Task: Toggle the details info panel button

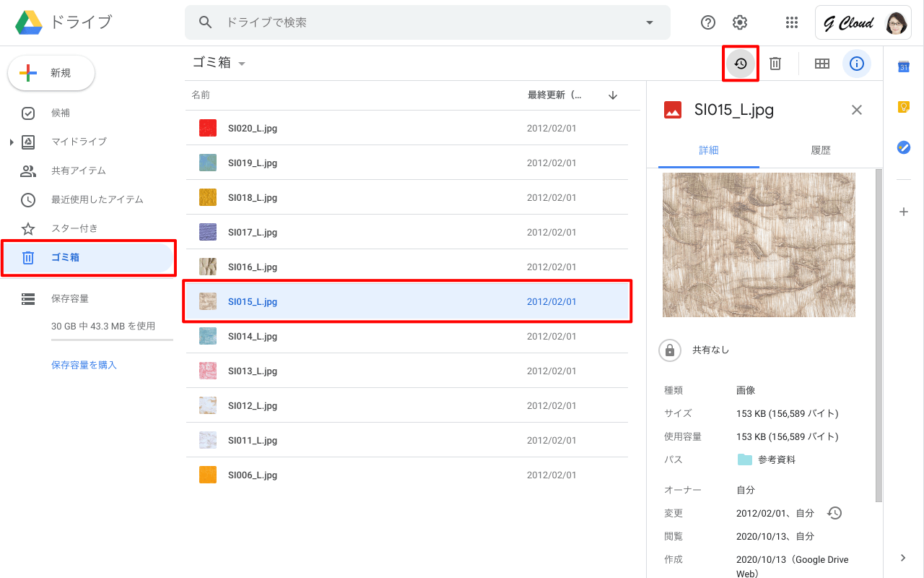Action: (857, 64)
